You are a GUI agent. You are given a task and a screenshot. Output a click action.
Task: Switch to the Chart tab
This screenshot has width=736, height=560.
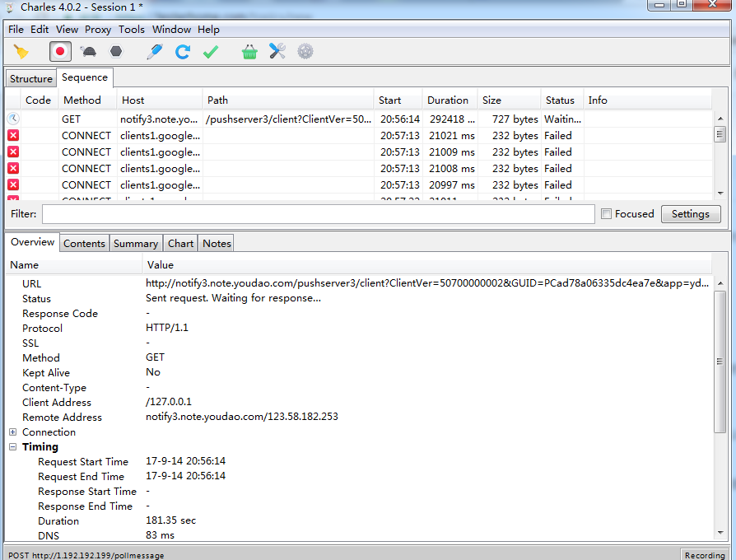click(181, 243)
